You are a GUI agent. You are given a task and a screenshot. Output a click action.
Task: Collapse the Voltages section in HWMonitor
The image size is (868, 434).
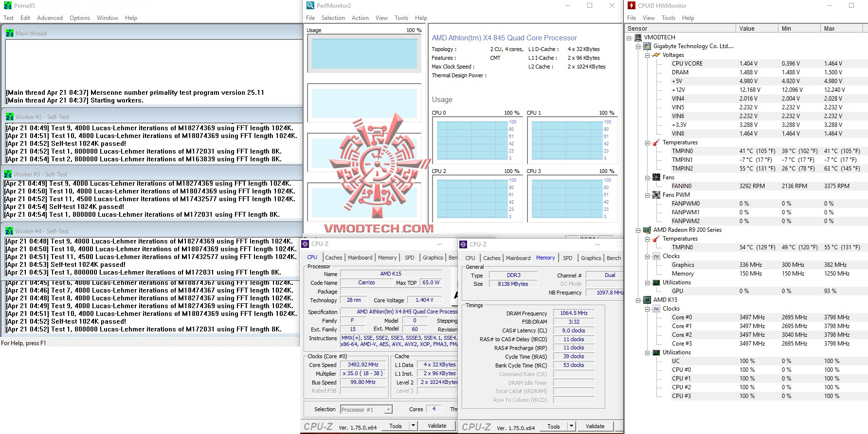coord(648,55)
